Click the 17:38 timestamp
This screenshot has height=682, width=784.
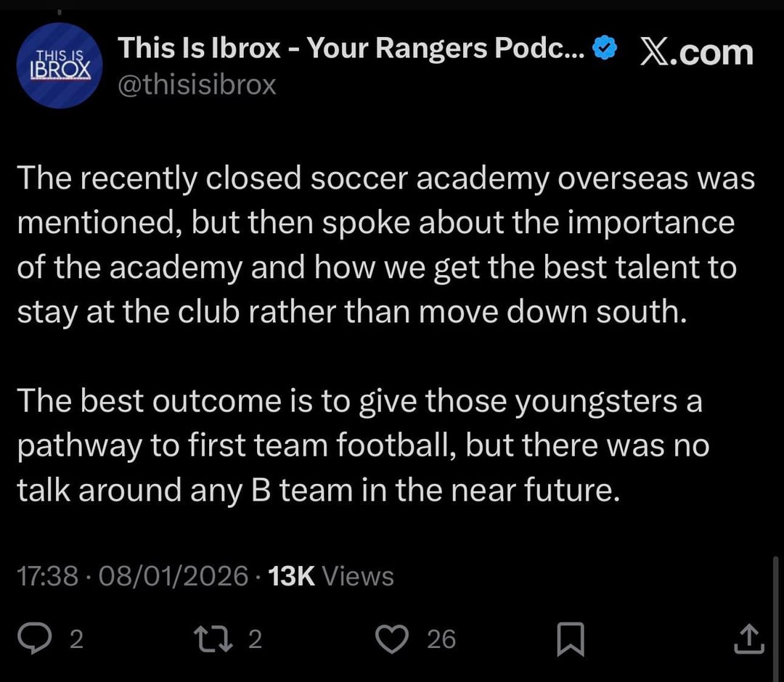coord(47,577)
